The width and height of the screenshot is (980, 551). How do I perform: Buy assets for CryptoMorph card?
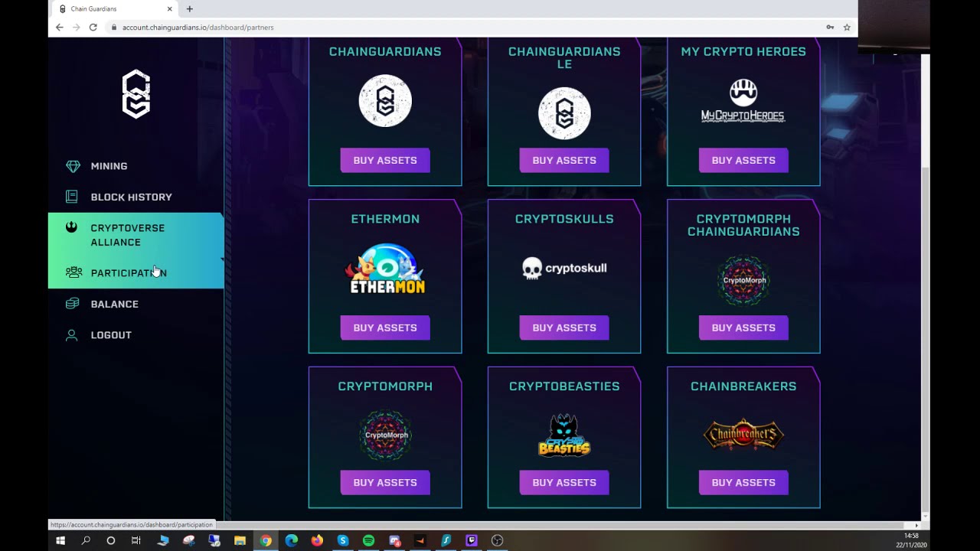pyautogui.click(x=385, y=482)
